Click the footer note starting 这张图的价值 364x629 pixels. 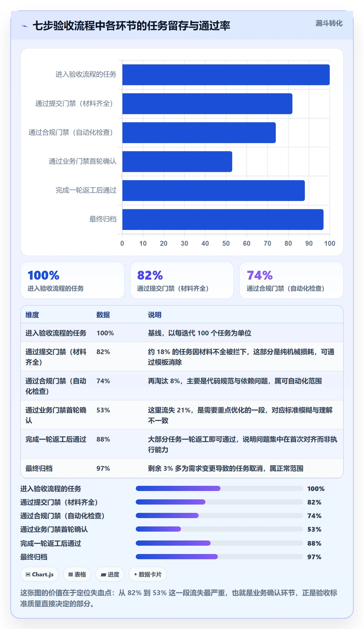[179, 598]
